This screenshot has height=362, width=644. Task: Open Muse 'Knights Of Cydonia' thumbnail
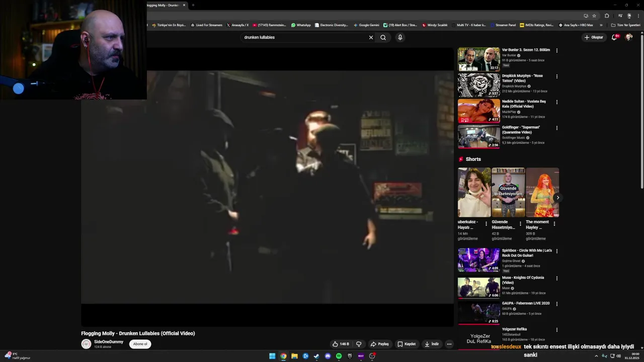click(478, 287)
